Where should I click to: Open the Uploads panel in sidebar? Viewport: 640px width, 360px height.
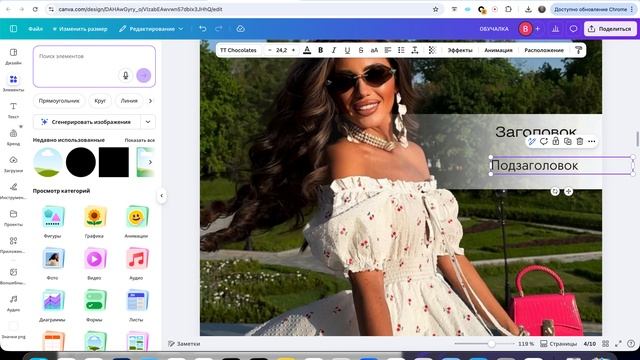(13, 164)
